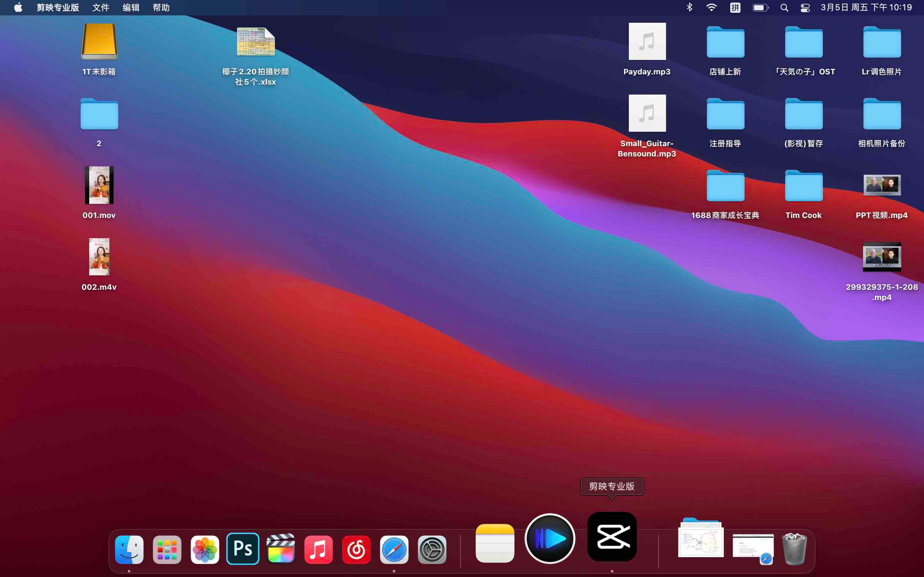Open the Notes app dock icon

coord(495,543)
